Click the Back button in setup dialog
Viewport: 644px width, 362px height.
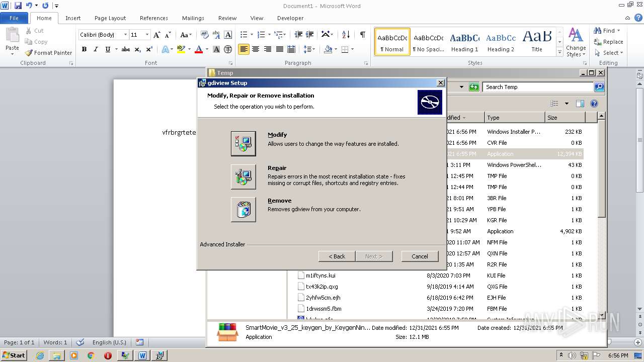pyautogui.click(x=337, y=256)
